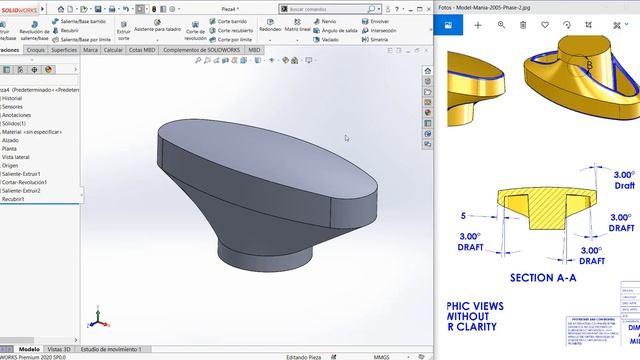Select the Corte de revolución tool
Image resolution: width=640 pixels, height=360 pixels.
[196, 31]
